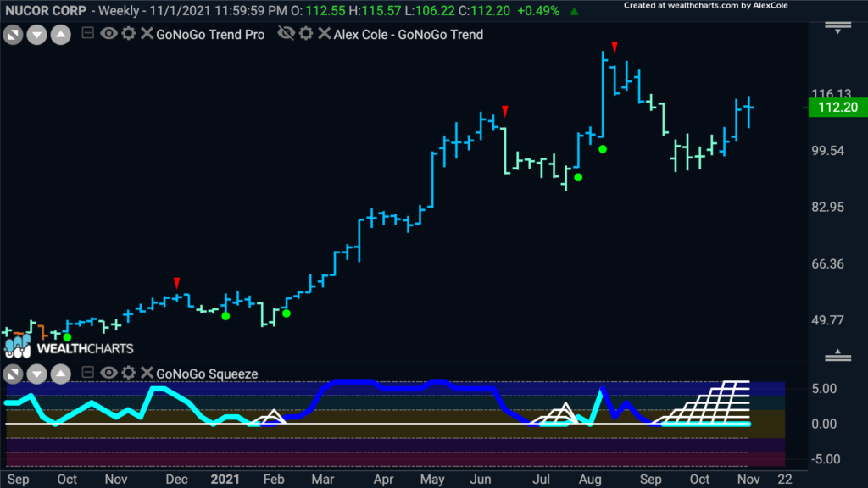
Task: Click the green Go dot near February 2021
Action: click(x=287, y=313)
